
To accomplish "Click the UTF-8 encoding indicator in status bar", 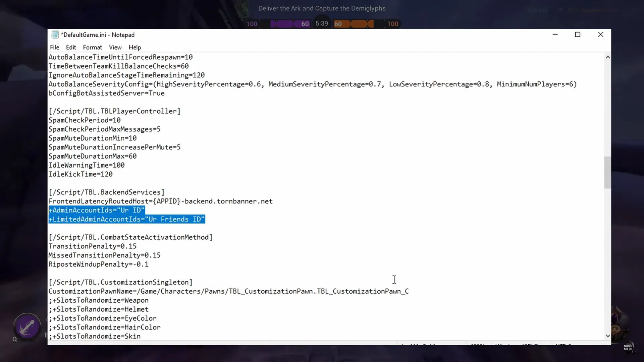I will click(562, 345).
